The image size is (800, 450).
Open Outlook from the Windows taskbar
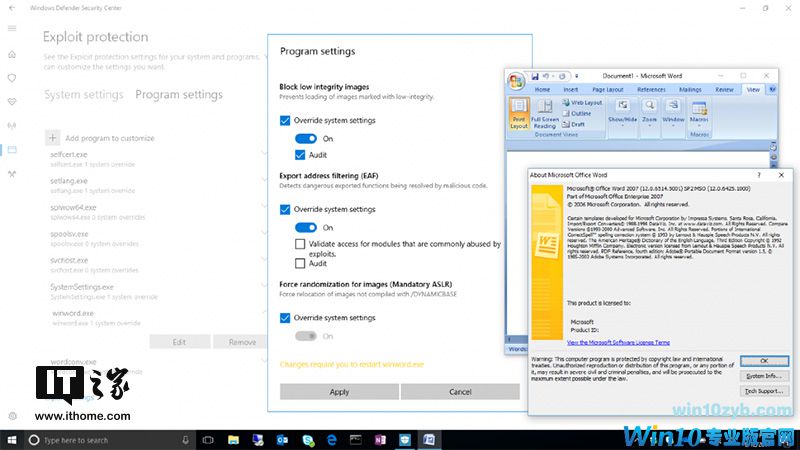(x=282, y=440)
